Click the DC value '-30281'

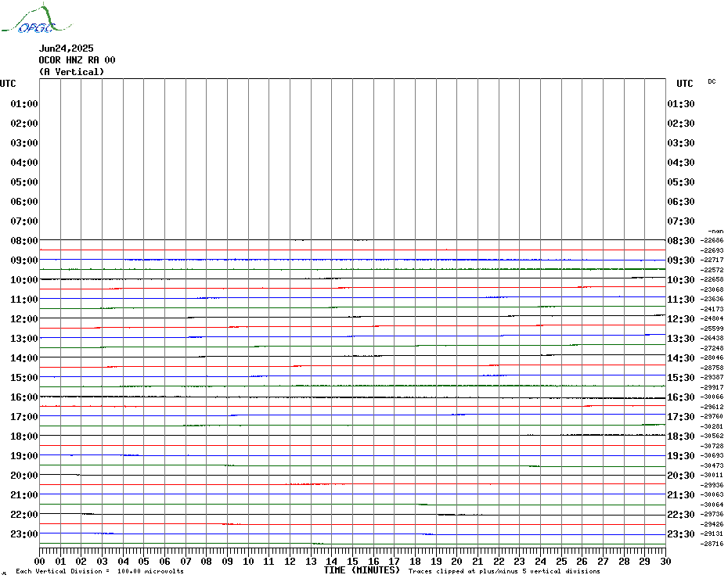(x=712, y=426)
